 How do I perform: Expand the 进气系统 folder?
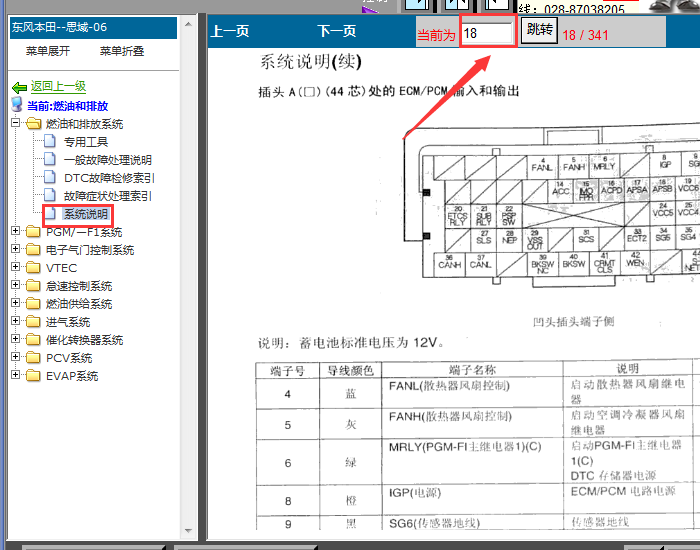point(16,321)
